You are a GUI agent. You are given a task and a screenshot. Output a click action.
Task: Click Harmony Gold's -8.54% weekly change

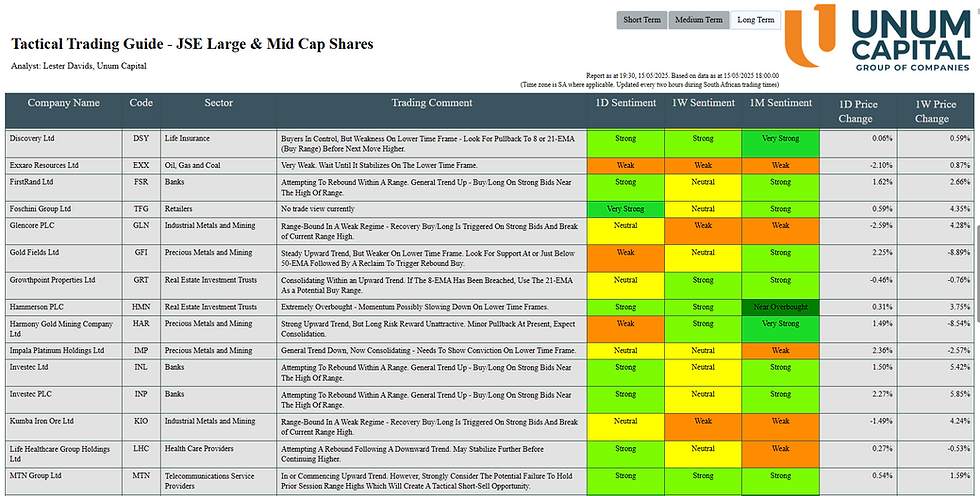957,324
